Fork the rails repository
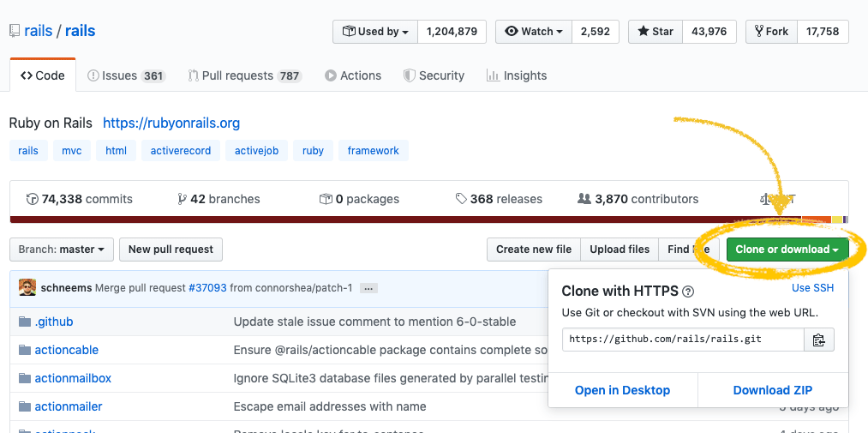 (771, 32)
